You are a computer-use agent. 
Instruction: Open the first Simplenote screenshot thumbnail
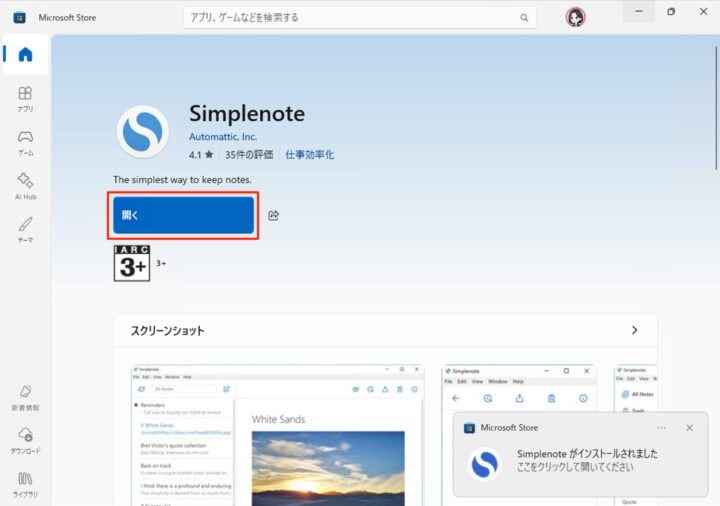tap(279, 435)
